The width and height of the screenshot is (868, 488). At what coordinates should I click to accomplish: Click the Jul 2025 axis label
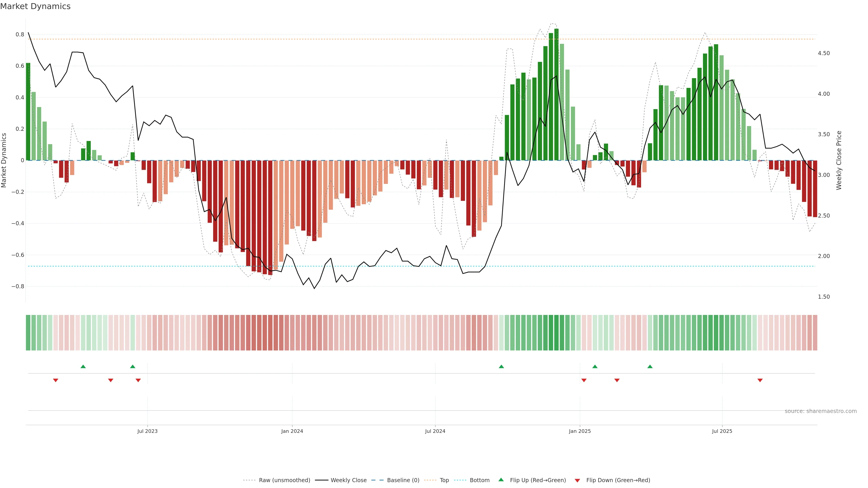722,431
